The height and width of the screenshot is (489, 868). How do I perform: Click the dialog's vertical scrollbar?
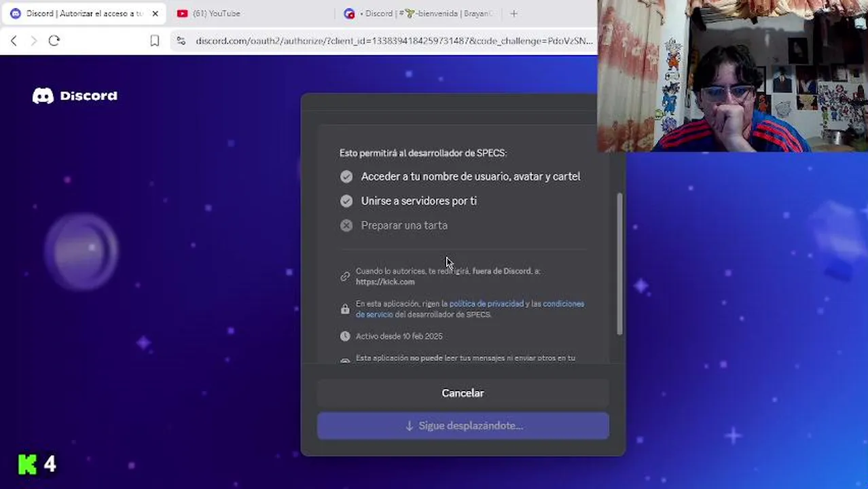point(619,264)
